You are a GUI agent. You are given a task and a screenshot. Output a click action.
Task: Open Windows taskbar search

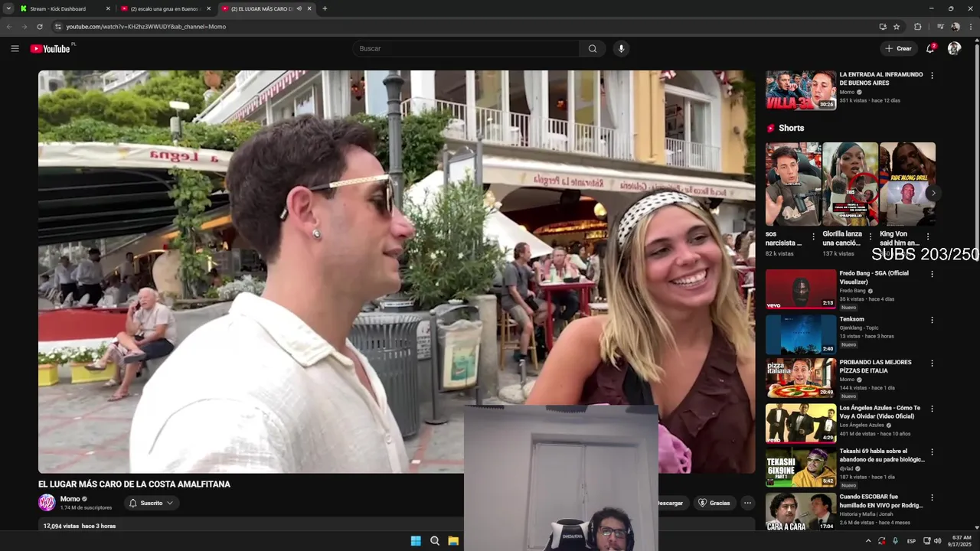434,541
